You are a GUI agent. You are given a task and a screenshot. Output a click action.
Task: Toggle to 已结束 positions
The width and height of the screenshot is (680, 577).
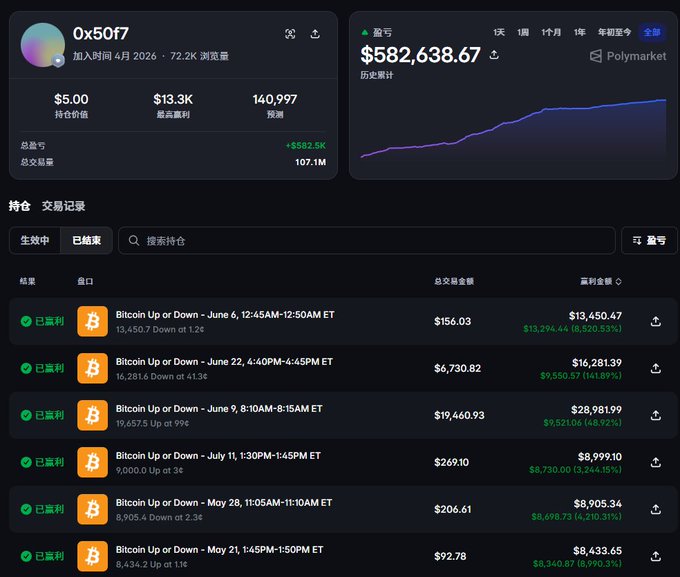[x=86, y=240]
